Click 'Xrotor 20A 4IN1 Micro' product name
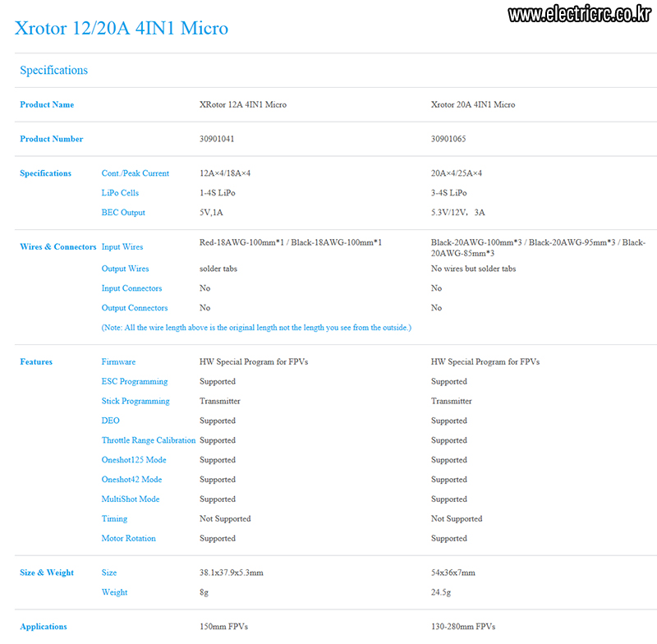This screenshot has height=644, width=657. point(473,104)
